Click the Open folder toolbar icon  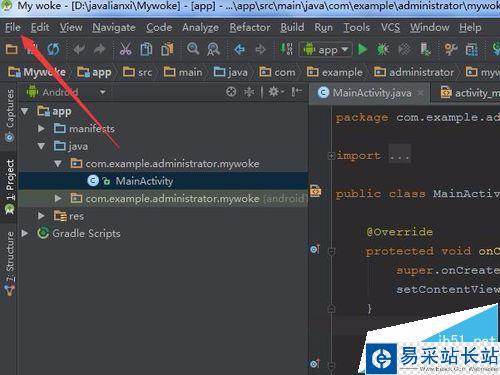[12, 49]
